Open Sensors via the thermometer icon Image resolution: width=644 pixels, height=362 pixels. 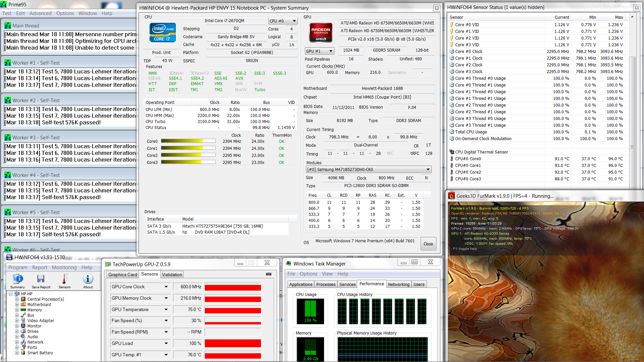point(64,279)
